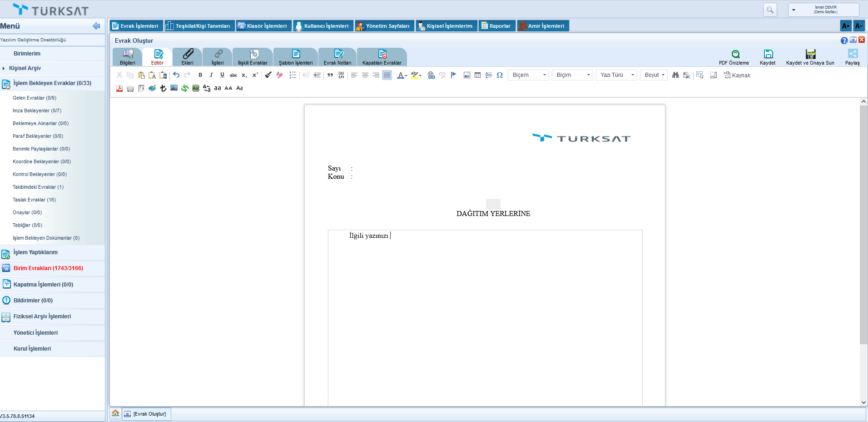This screenshot has height=422, width=868.
Task: Click the Kaydet save button
Action: 768,57
